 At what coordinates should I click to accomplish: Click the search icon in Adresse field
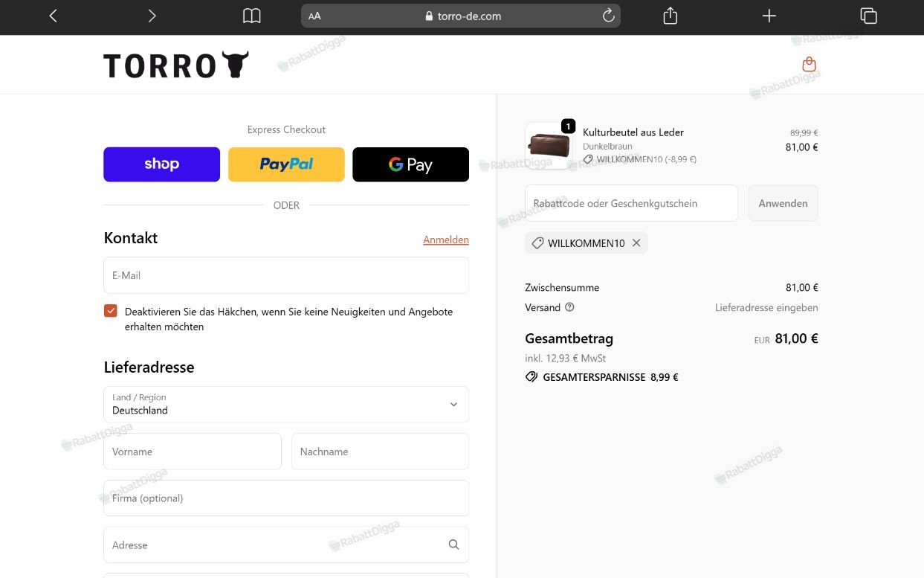click(x=453, y=545)
